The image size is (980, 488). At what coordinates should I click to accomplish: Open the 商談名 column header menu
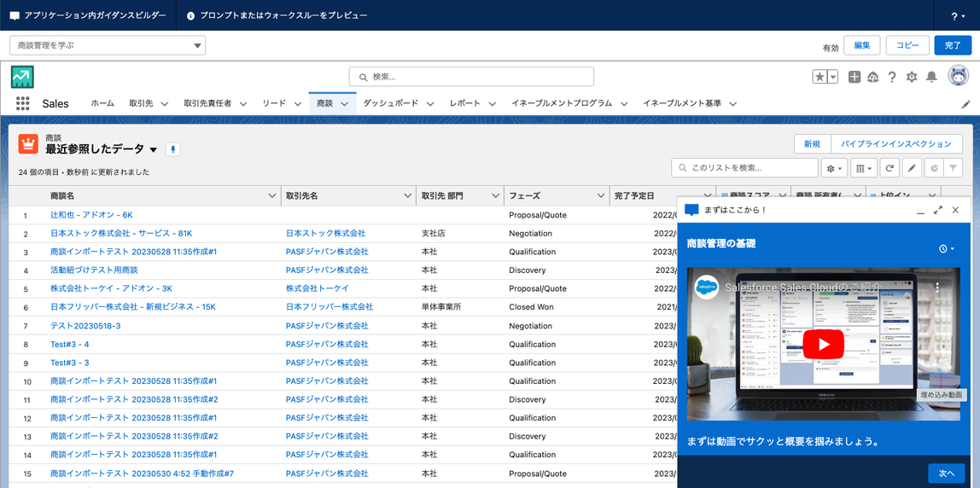tap(271, 195)
